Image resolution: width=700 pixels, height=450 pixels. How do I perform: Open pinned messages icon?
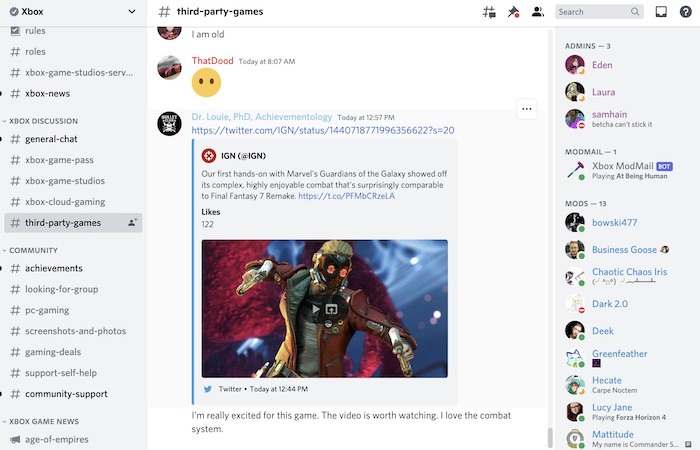tap(513, 12)
